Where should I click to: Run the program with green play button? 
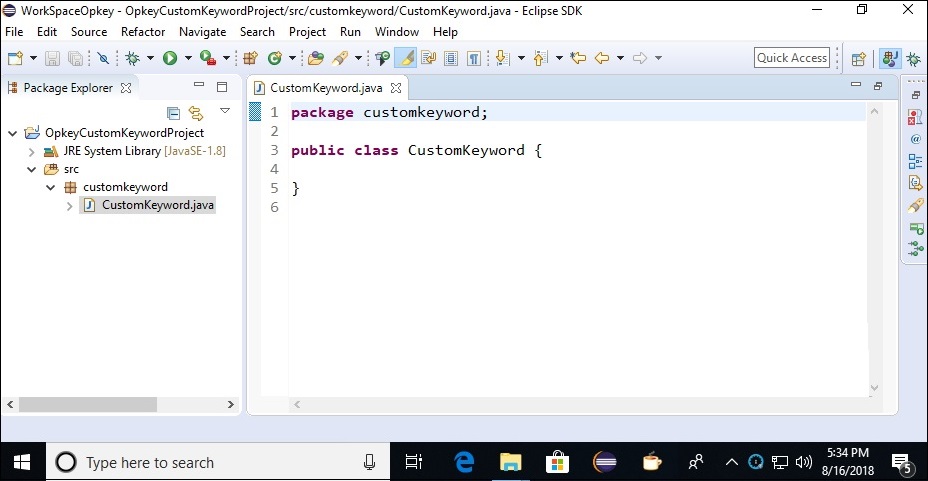(170, 58)
